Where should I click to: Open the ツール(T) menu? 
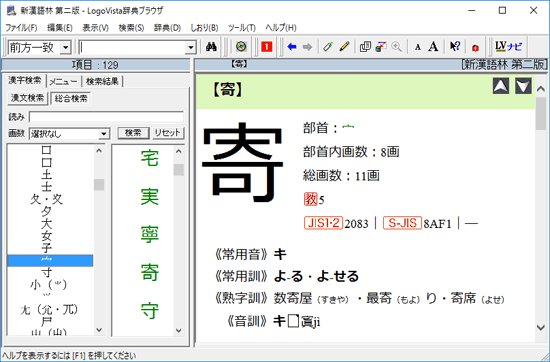(x=242, y=28)
